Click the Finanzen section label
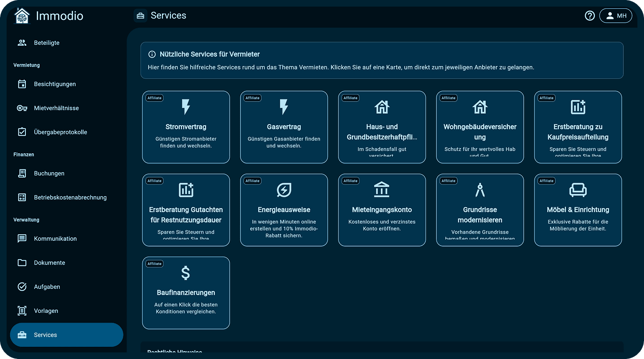 click(x=24, y=155)
